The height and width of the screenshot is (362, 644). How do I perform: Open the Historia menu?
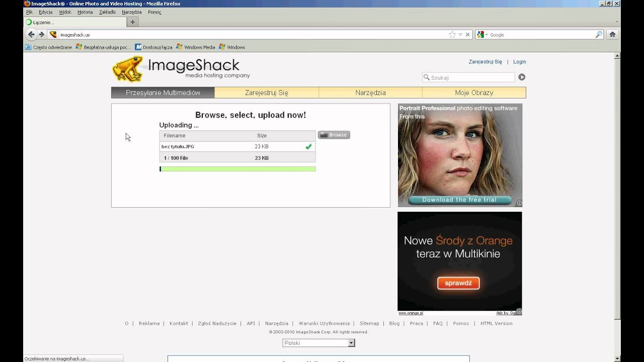(85, 12)
